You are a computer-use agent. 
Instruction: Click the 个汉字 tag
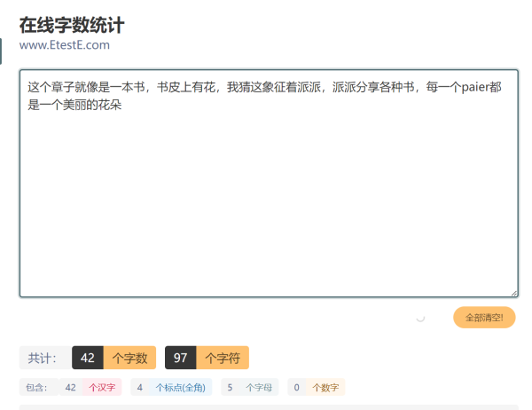[x=102, y=387]
